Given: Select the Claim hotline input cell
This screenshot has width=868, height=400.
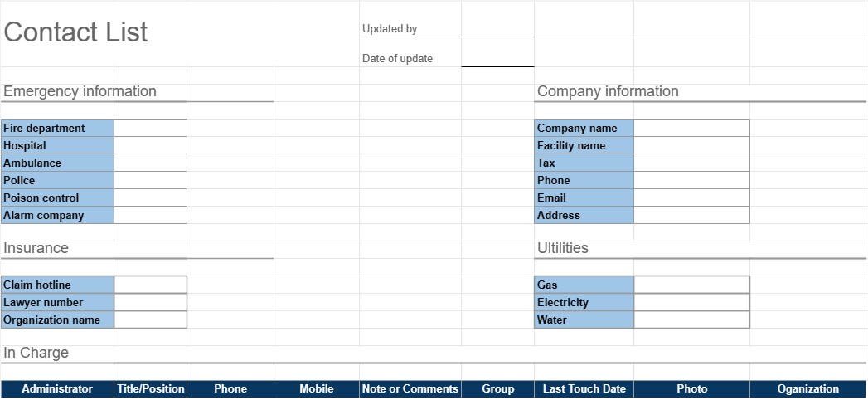Looking at the screenshot, I should [150, 285].
